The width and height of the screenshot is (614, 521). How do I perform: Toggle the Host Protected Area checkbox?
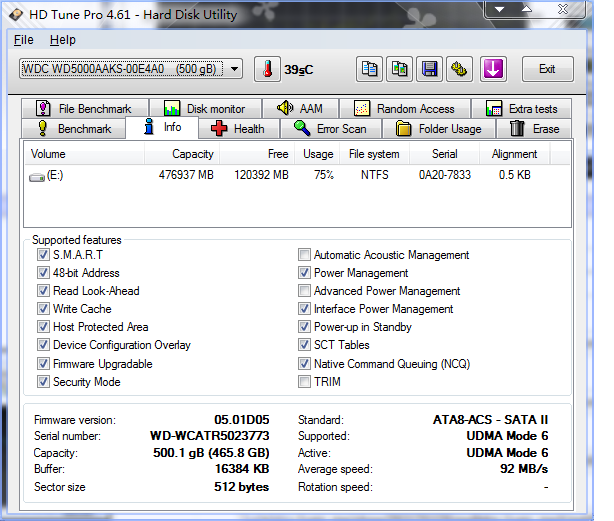pyautogui.click(x=43, y=327)
